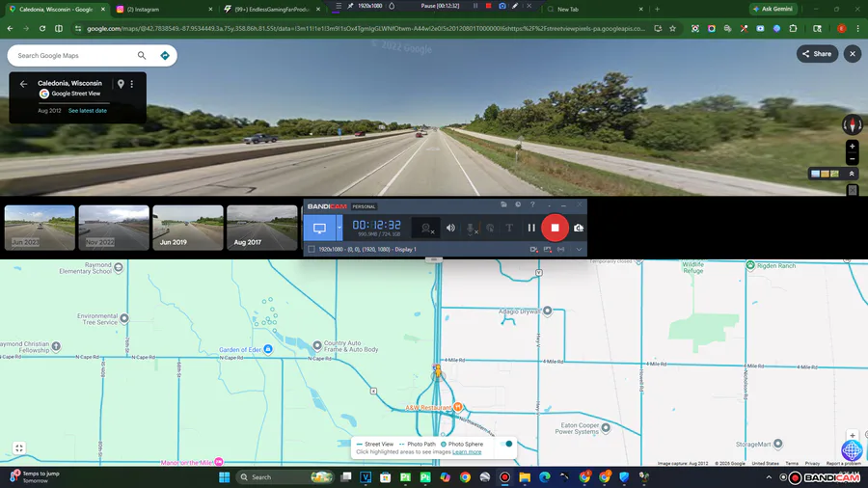
Task: Click the Share button in Street View
Action: click(817, 54)
